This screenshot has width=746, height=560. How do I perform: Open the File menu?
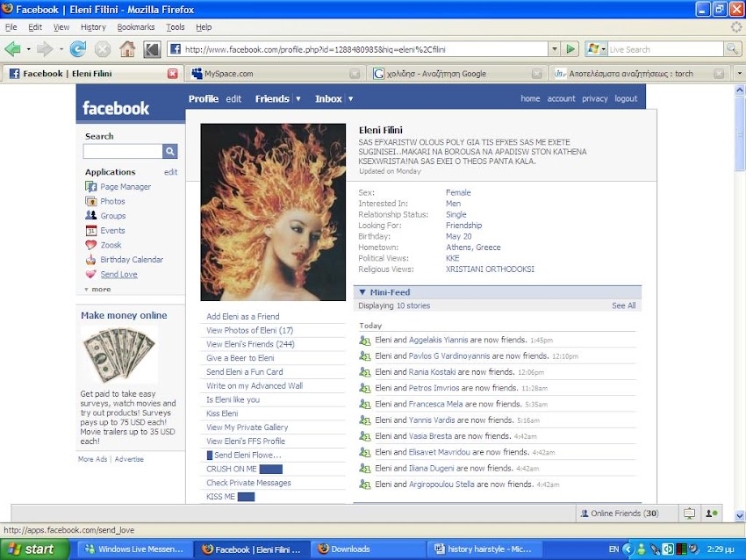(11, 27)
